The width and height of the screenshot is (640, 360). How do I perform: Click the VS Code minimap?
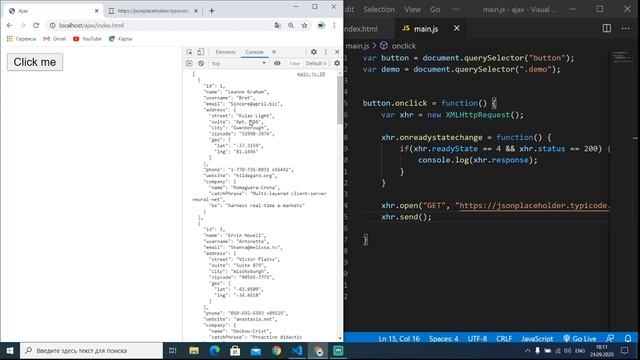coord(622,57)
